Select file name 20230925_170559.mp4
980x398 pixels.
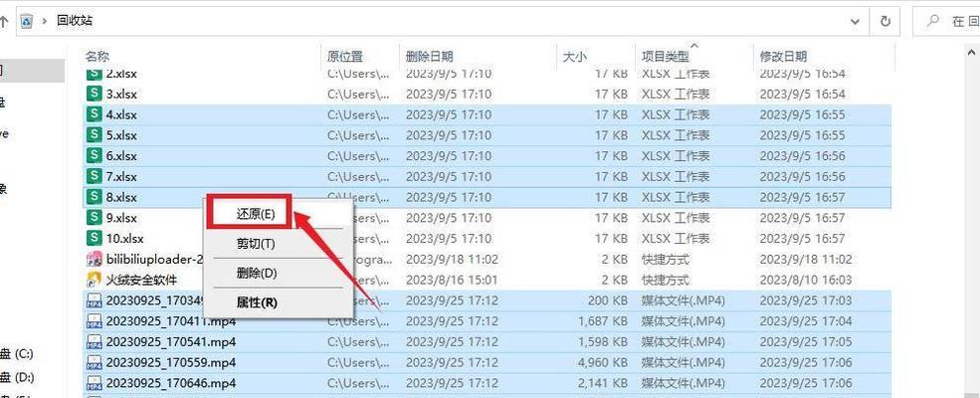pyautogui.click(x=171, y=363)
